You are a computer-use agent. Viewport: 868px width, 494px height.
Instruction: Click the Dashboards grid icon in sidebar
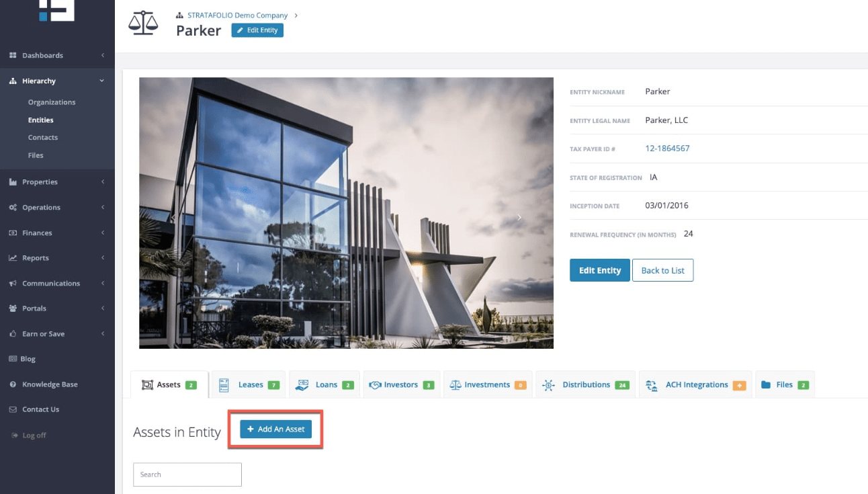13,55
